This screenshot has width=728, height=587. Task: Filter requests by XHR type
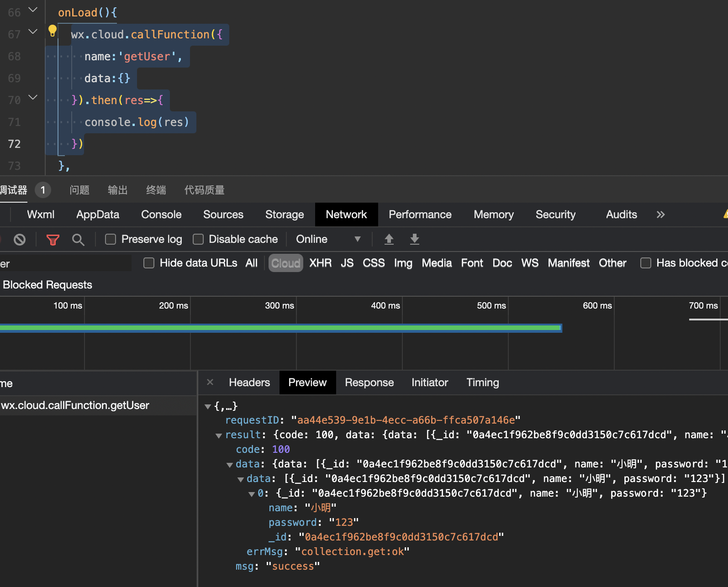pos(320,263)
